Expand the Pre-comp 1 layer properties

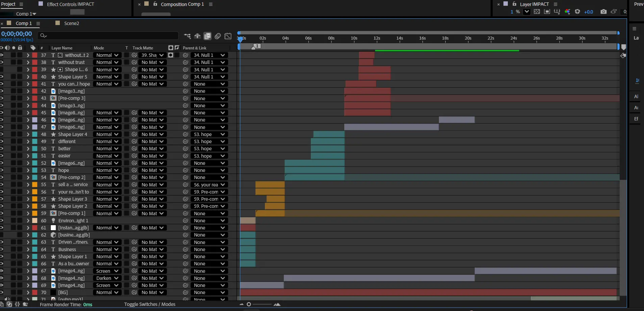pyautogui.click(x=28, y=214)
